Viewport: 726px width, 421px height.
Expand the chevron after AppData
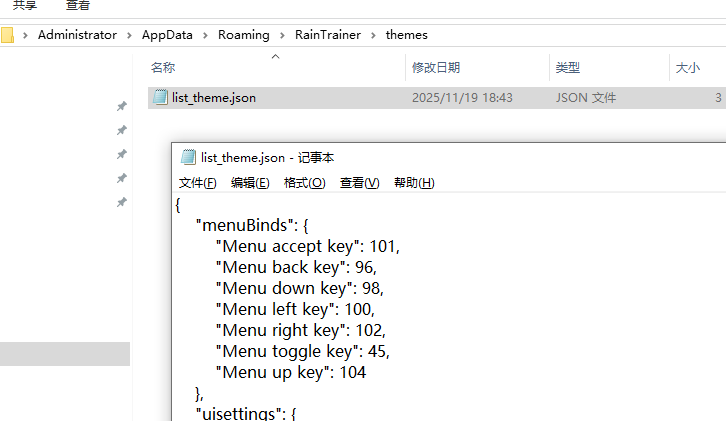(x=205, y=35)
